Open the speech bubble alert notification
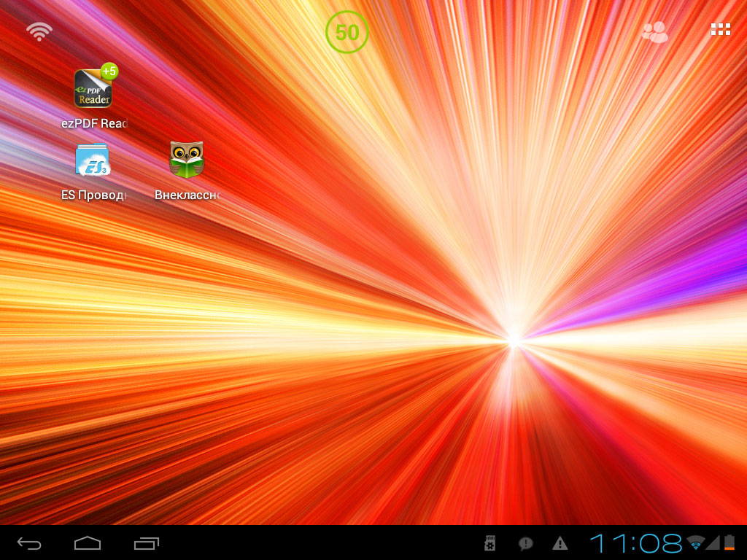Screen dimensions: 747x560 [x=525, y=543]
